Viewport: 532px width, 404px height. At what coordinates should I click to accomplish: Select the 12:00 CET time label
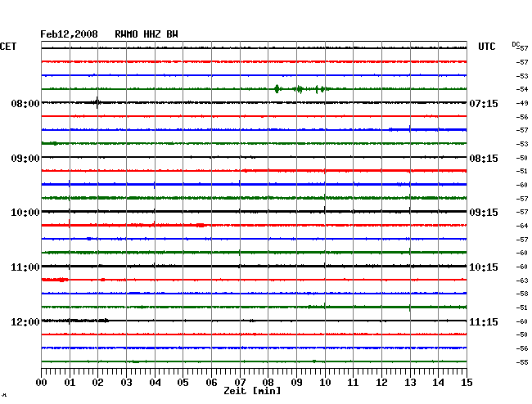25,321
